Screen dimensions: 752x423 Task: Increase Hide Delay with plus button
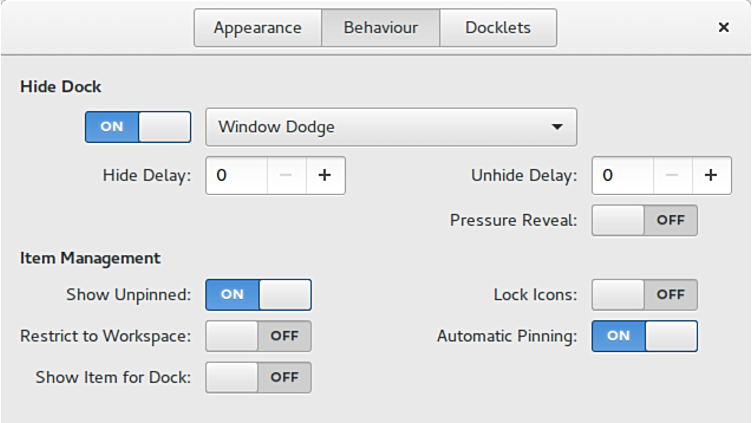click(x=325, y=175)
